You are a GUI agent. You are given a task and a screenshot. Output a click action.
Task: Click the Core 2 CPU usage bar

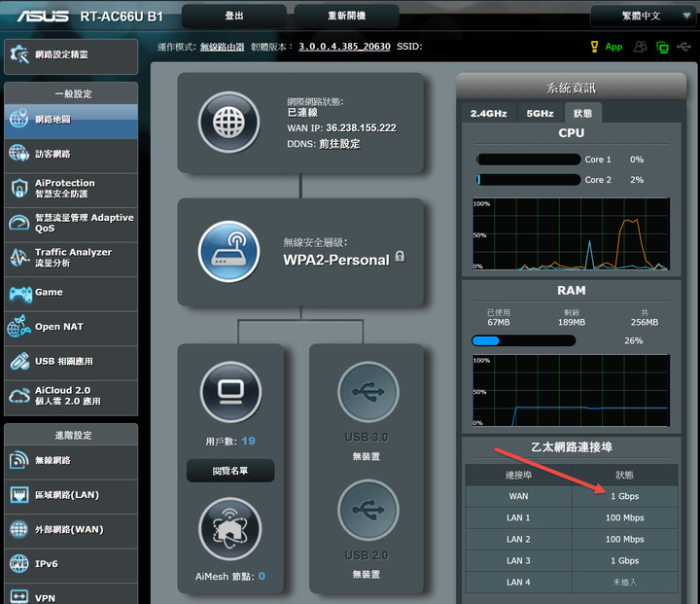click(528, 180)
